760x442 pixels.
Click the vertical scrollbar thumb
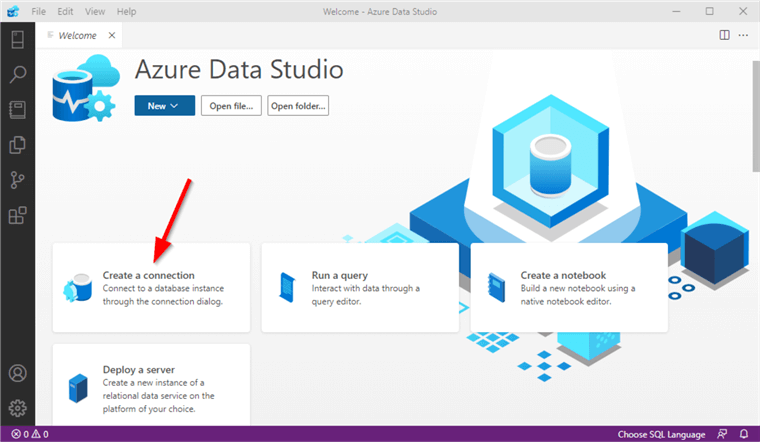click(x=756, y=116)
